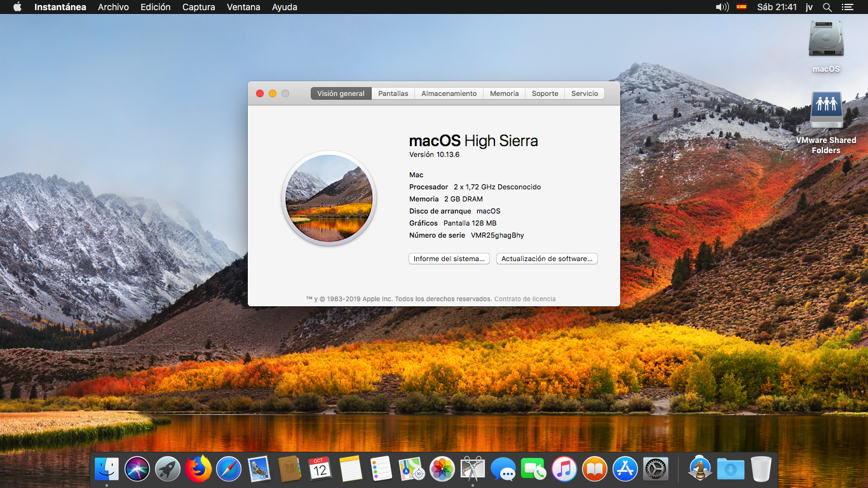This screenshot has width=868, height=488.
Task: Open Calendar icon showing 12
Action: tap(320, 470)
